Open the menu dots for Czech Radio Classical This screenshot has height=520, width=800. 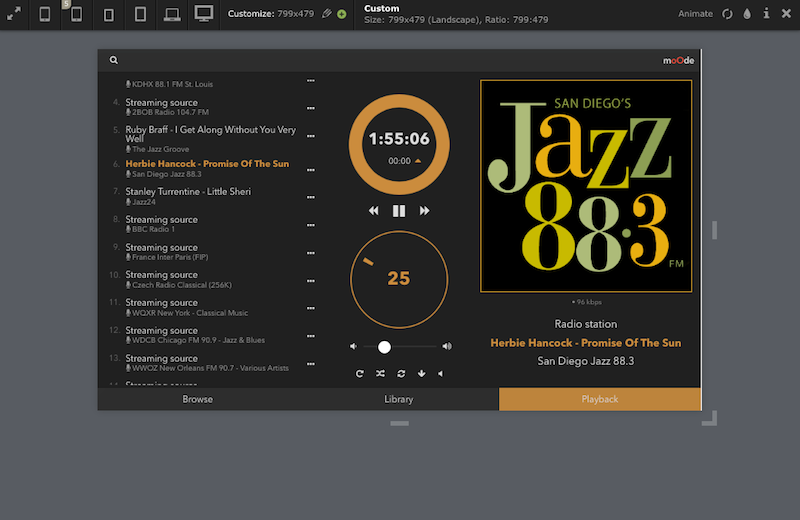point(311,281)
